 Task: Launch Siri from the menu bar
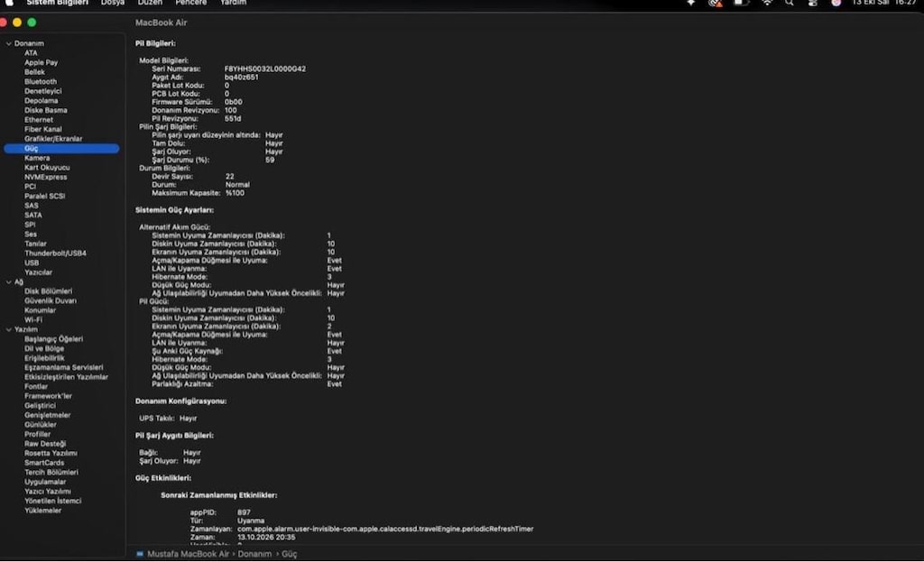click(x=836, y=3)
